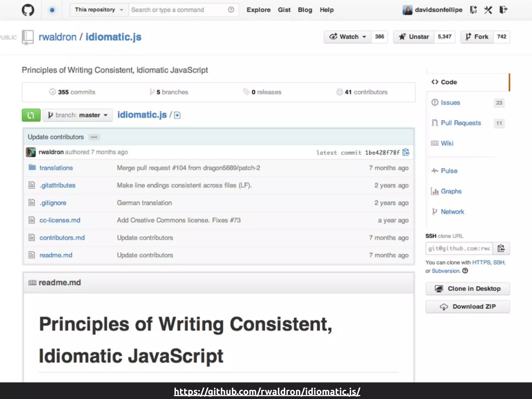Viewport: 532px width, 399px height.
Task: Click the cc-license.md file icon
Action: pyautogui.click(x=32, y=220)
